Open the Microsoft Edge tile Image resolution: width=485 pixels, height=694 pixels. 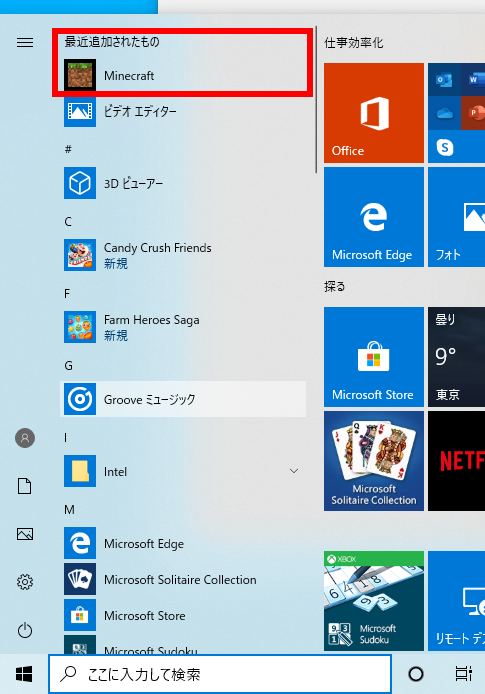[374, 217]
